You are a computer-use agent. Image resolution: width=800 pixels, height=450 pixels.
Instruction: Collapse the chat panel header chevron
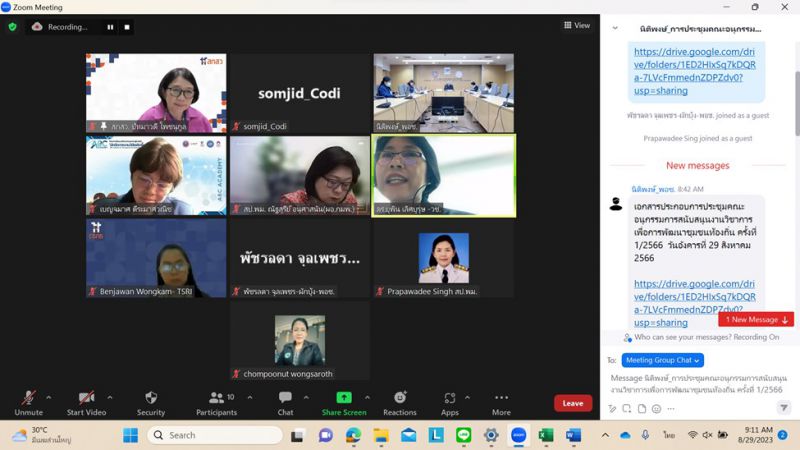[x=615, y=28]
